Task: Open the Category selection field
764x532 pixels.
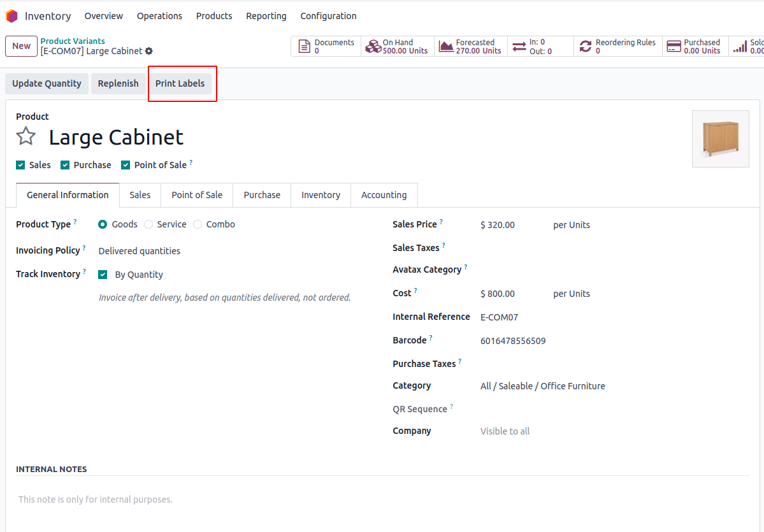Action: coord(543,386)
